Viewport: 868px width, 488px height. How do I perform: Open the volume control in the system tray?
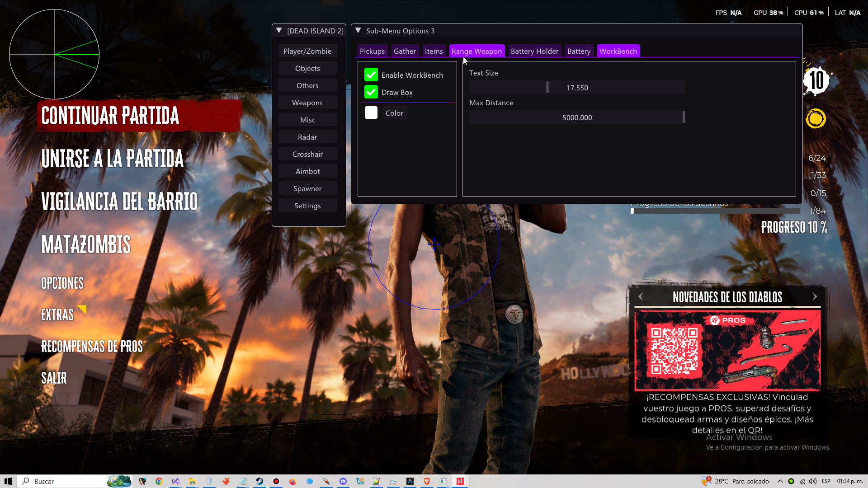[813, 481]
